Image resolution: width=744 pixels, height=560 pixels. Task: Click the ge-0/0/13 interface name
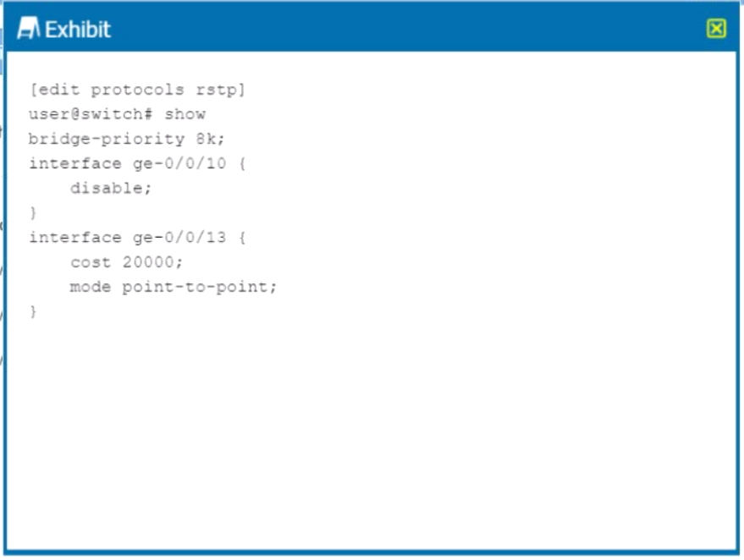pyautogui.click(x=179, y=237)
